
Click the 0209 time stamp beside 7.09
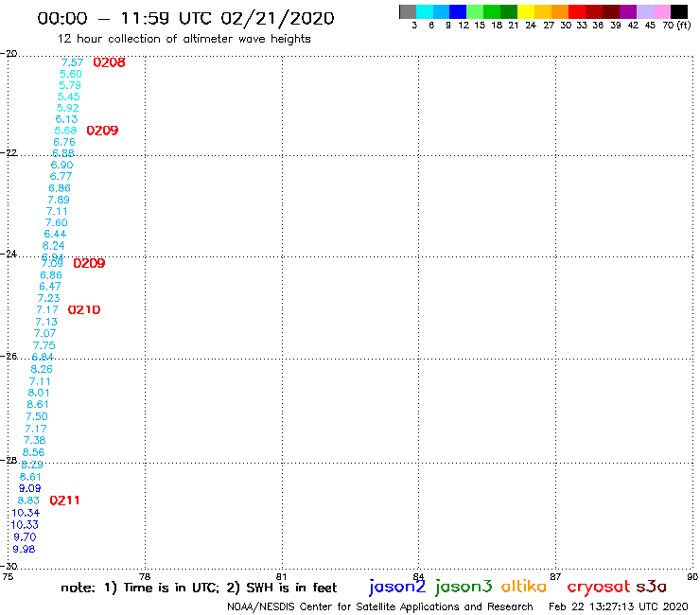89,264
